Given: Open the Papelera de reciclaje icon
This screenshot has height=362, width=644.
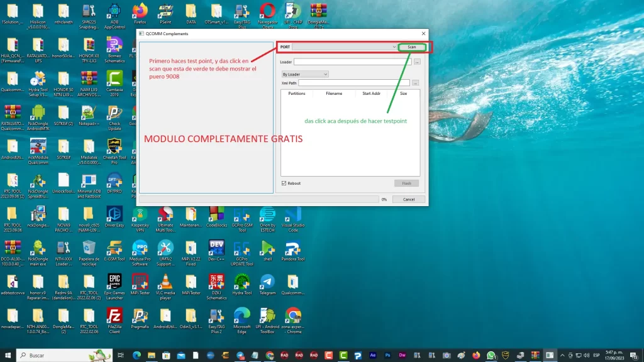Looking at the screenshot, I should tap(89, 247).
